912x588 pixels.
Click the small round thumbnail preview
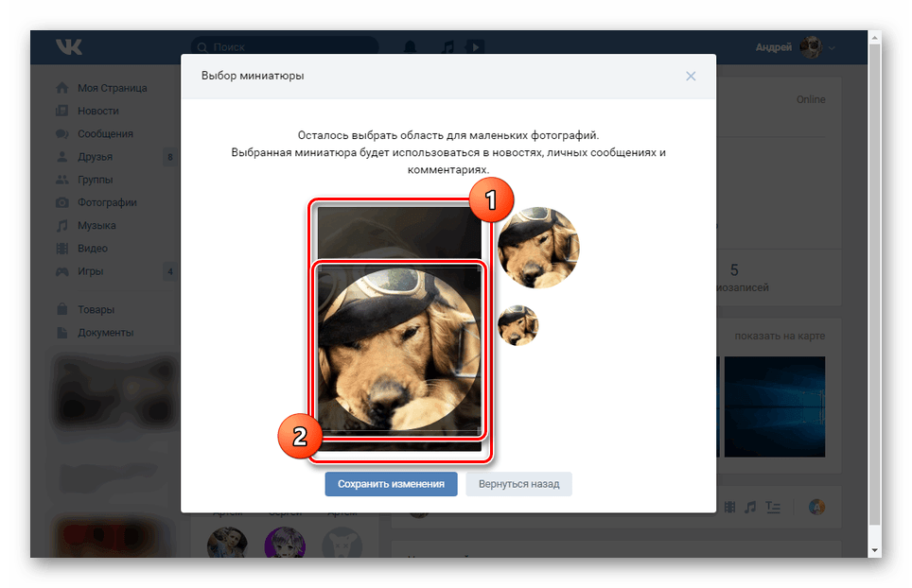pyautogui.click(x=517, y=325)
